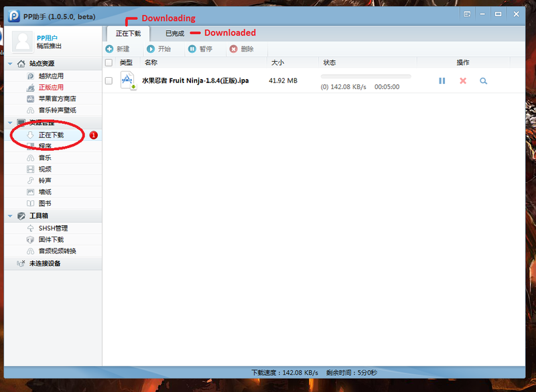Tick the checkbox for the Fruit Ninja row
This screenshot has width=536, height=392.
[109, 80]
